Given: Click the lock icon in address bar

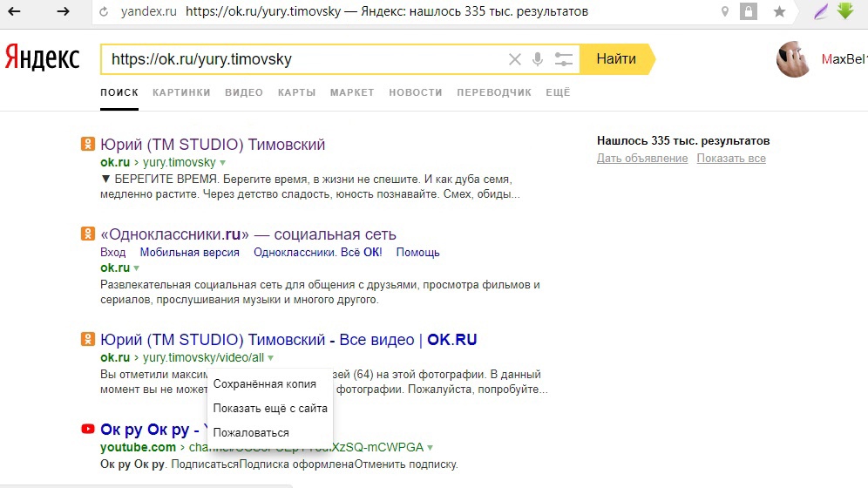Looking at the screenshot, I should click(749, 11).
